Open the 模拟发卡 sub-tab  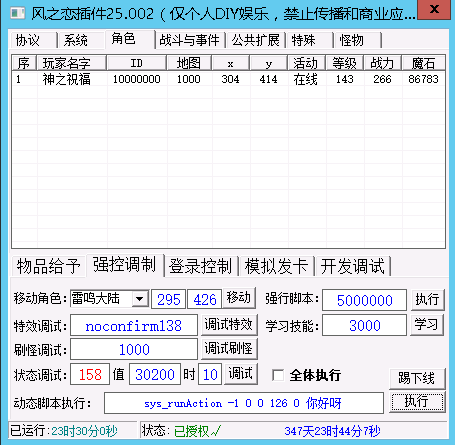pos(277,266)
